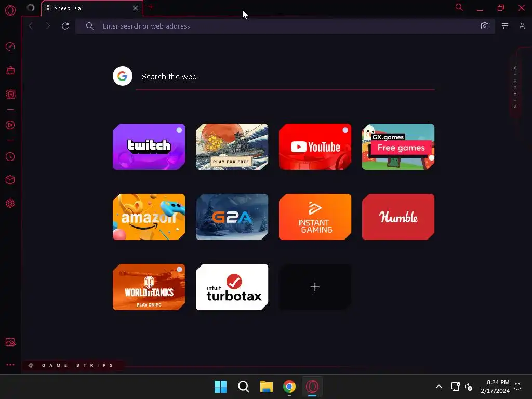
Task: Open Easy Setup sliders icon
Action: pos(505,26)
